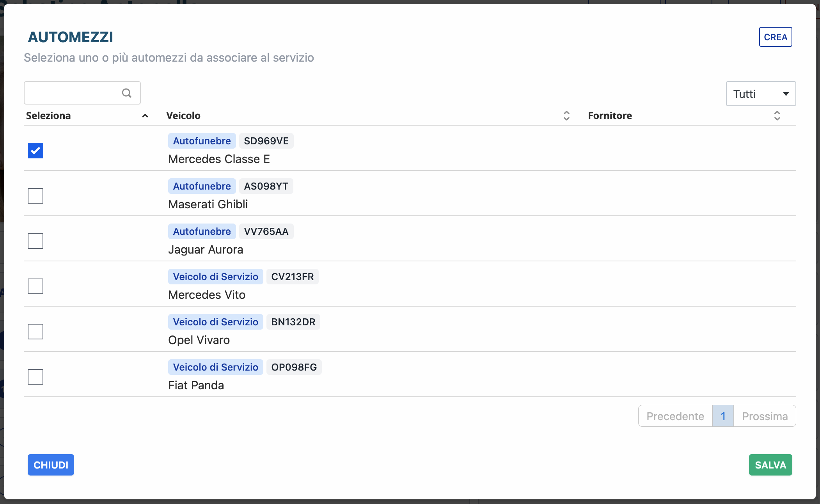Click Veicolo di Servizio tag CV213FR

click(215, 277)
